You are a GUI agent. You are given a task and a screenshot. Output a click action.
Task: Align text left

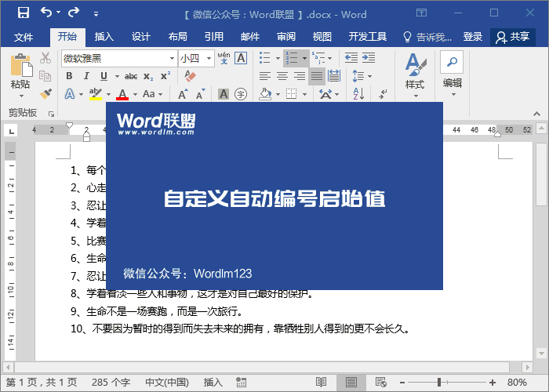265,76
